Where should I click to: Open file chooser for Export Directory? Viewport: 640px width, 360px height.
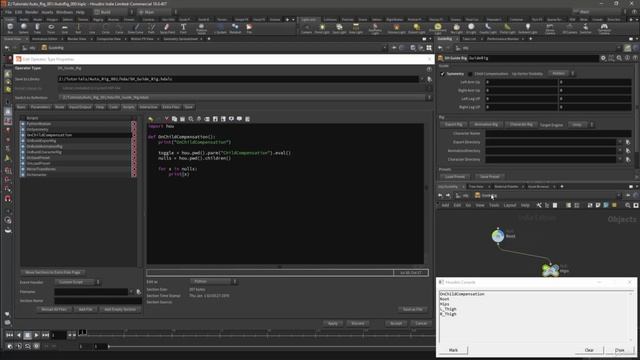628,142
